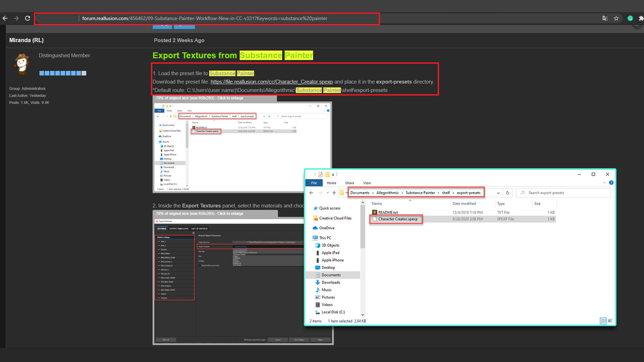This screenshot has width=644, height=362.
Task: Open the address bar history dropdown
Action: 499,193
